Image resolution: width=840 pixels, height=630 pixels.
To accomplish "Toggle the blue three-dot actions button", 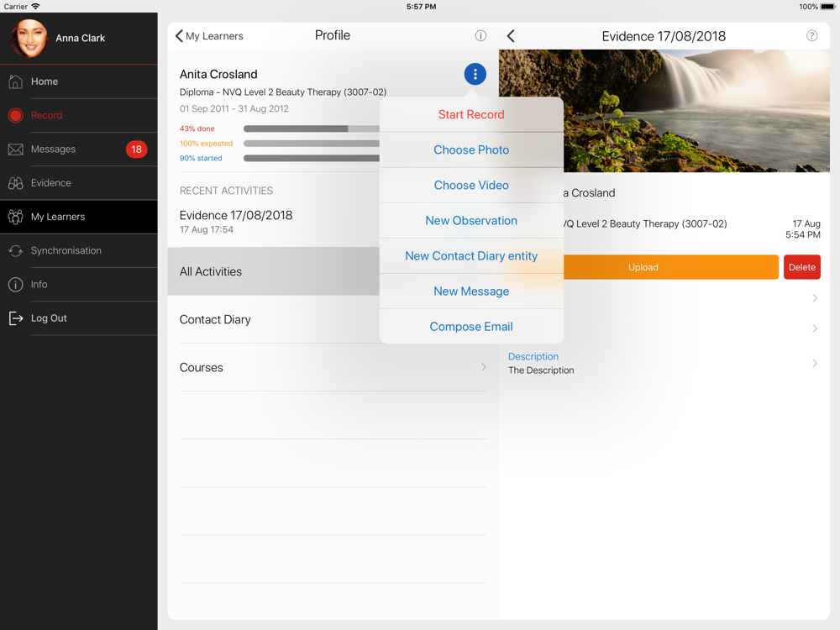I will pos(475,74).
